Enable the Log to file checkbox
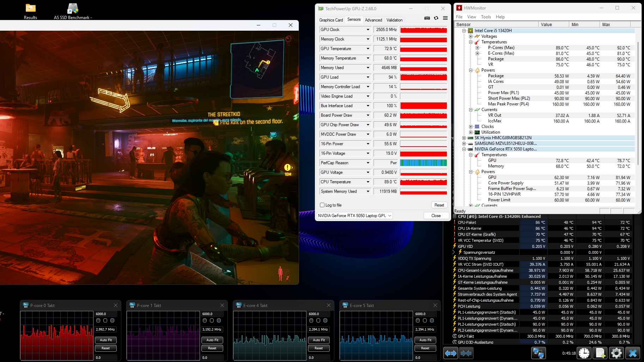The width and height of the screenshot is (644, 362). pos(322,205)
